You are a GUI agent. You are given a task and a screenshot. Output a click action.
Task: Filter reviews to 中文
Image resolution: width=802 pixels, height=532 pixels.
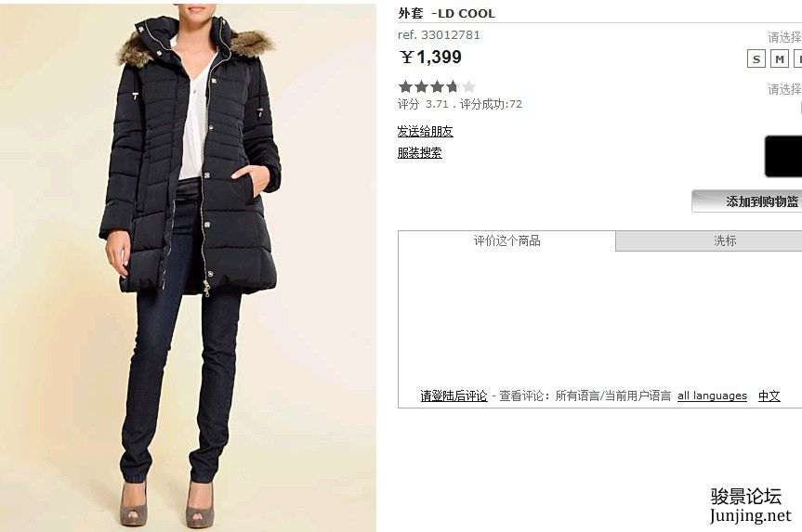tap(769, 396)
